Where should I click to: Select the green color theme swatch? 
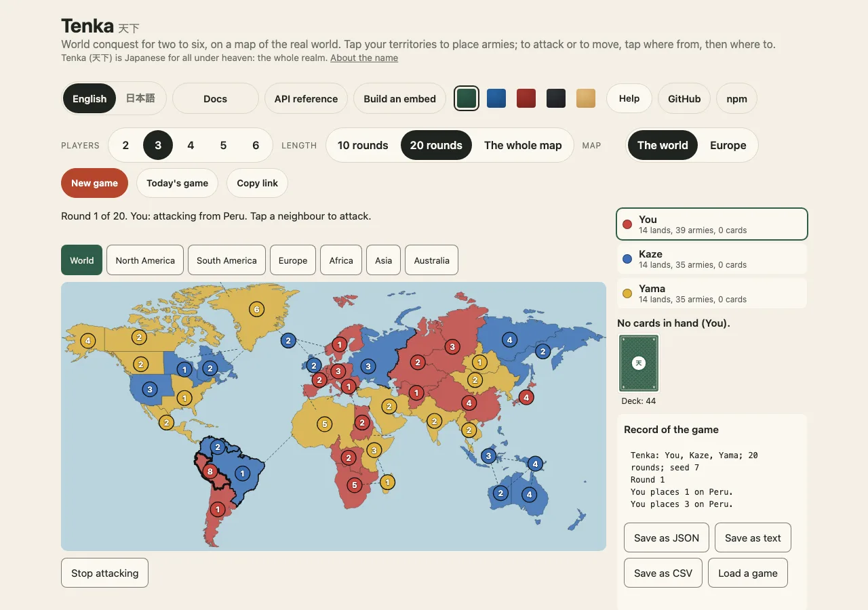pyautogui.click(x=467, y=98)
